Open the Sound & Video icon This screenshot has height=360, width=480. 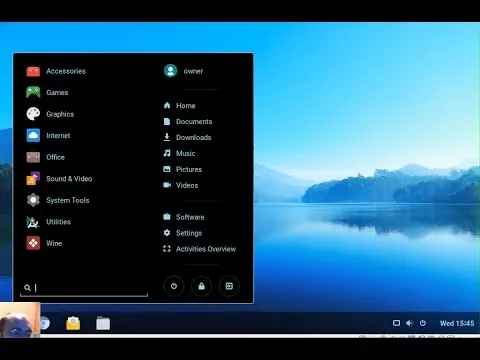pos(33,178)
